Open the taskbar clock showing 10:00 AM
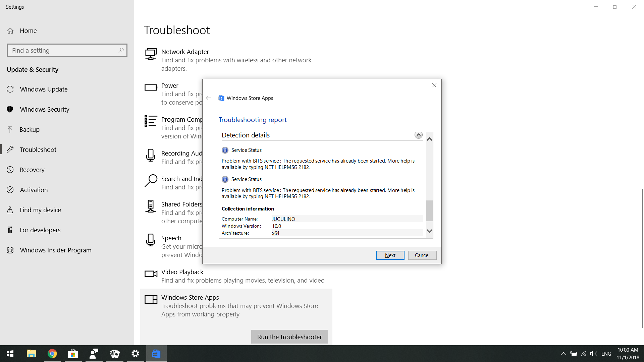 (x=628, y=354)
